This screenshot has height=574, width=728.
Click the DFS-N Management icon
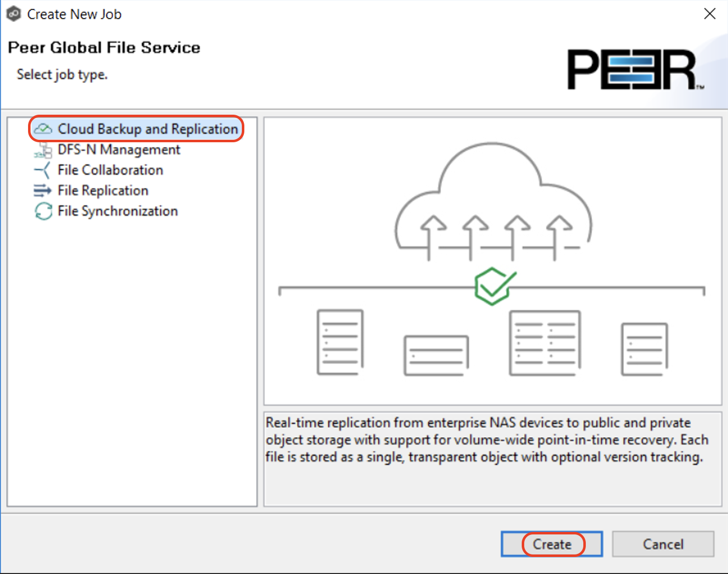43,150
